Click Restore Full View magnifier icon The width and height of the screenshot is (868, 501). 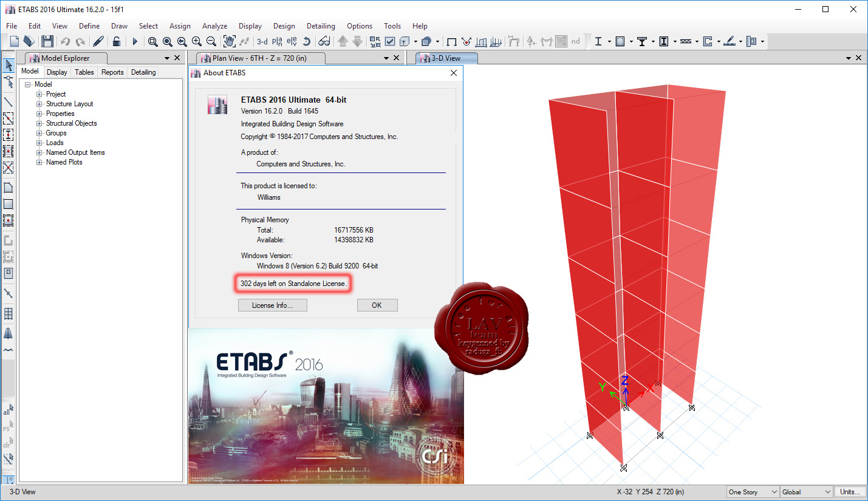tap(167, 41)
